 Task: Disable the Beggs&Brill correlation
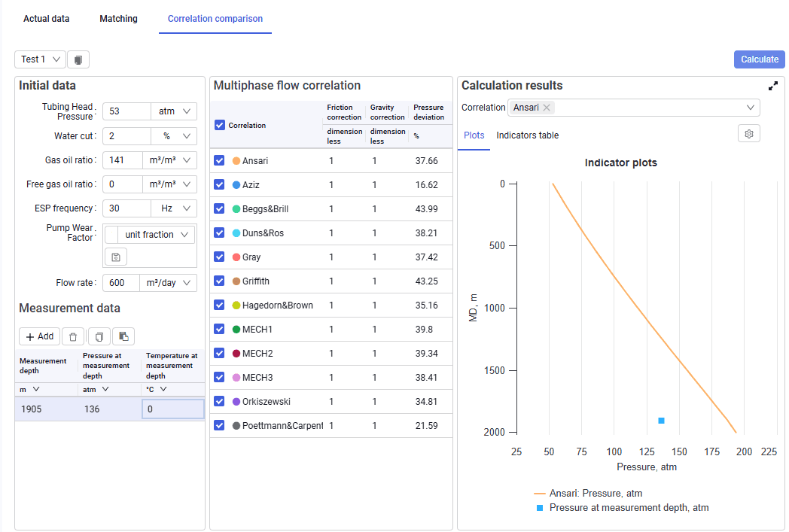pos(219,208)
